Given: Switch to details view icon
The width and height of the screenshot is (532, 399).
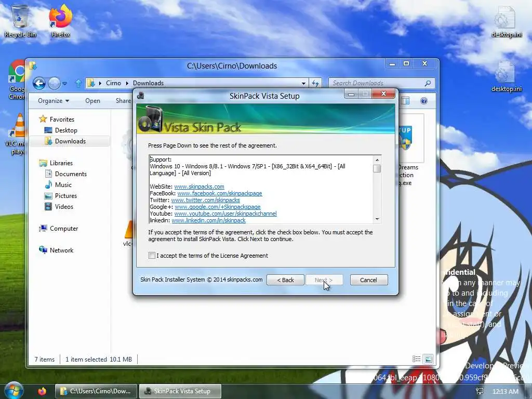Looking at the screenshot, I should click(416, 359).
